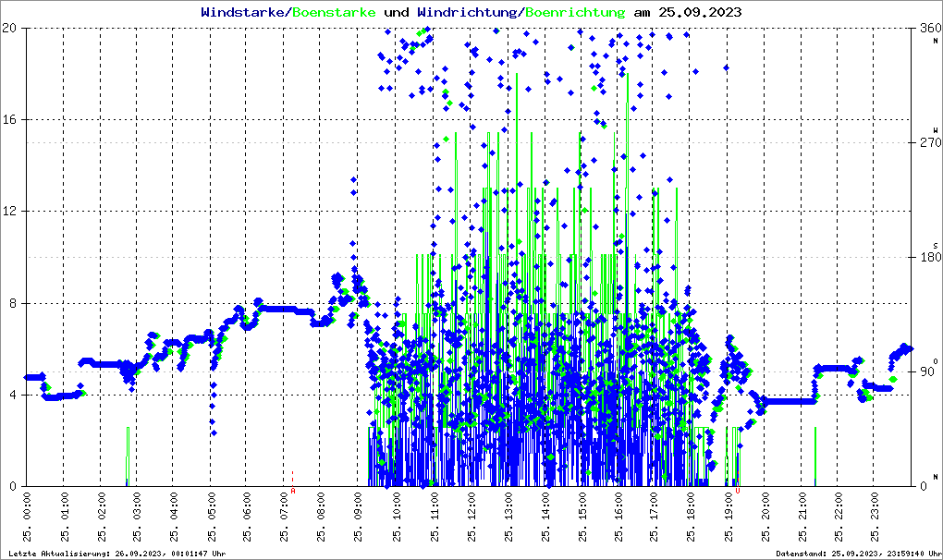The height and width of the screenshot is (560, 943).
Task: Click the '25. 09:00' time axis label
Action: 358,517
